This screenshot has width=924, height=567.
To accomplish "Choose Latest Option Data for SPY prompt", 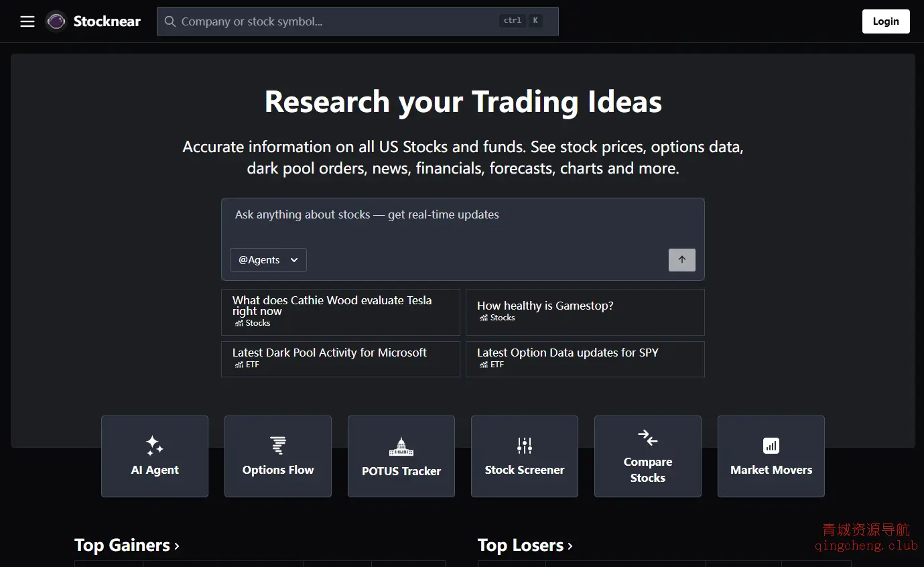I will click(584, 359).
